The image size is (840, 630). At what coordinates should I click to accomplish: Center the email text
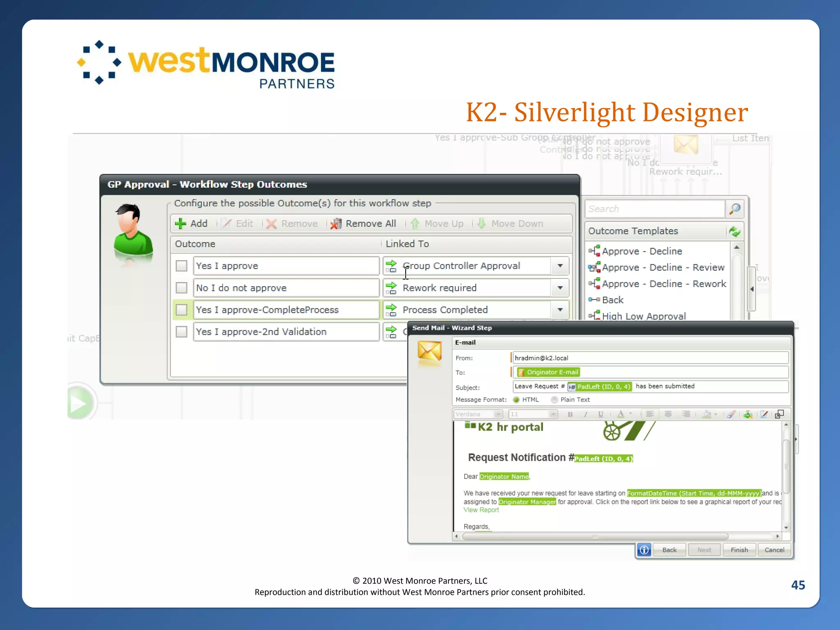pyautogui.click(x=668, y=414)
